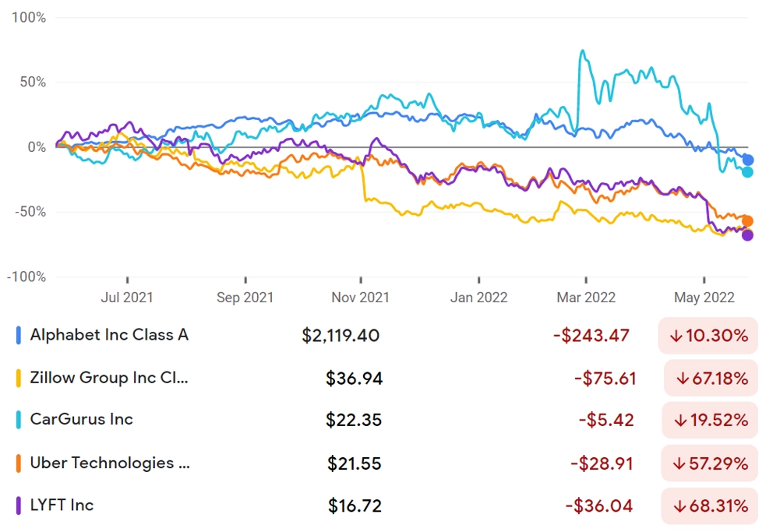The image size is (773, 532).
Task: Click the Uber orange endpoint dot
Action: (x=747, y=220)
